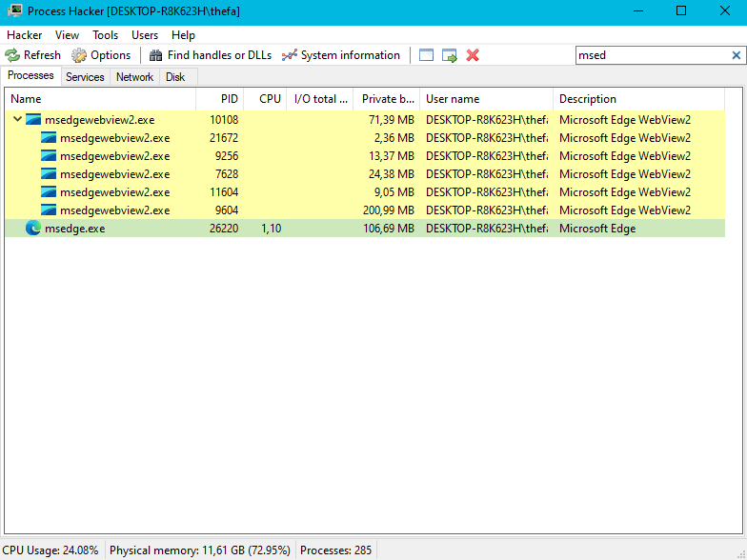Switch to the Services tab
Screen dimensions: 747x560
point(85,77)
